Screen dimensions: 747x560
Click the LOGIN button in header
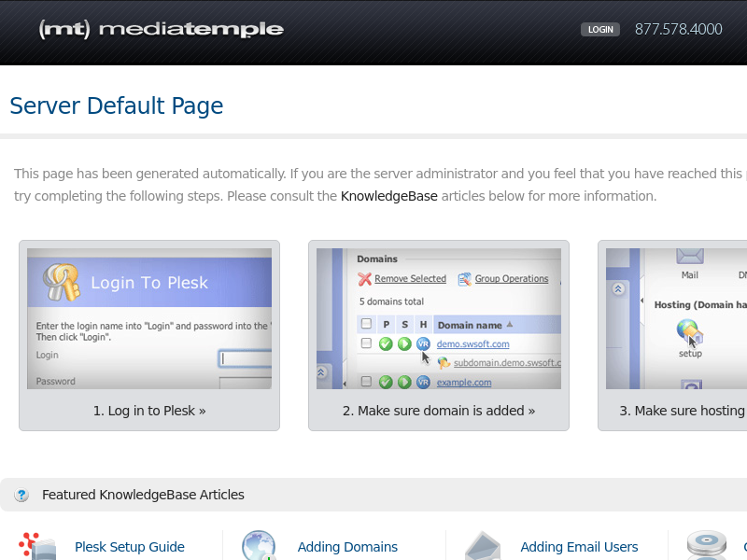click(599, 30)
